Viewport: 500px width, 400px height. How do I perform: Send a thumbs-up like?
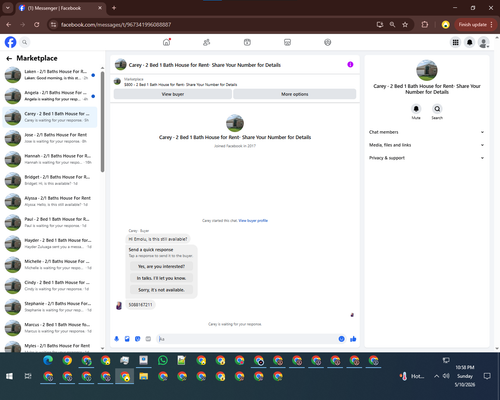[x=353, y=339]
